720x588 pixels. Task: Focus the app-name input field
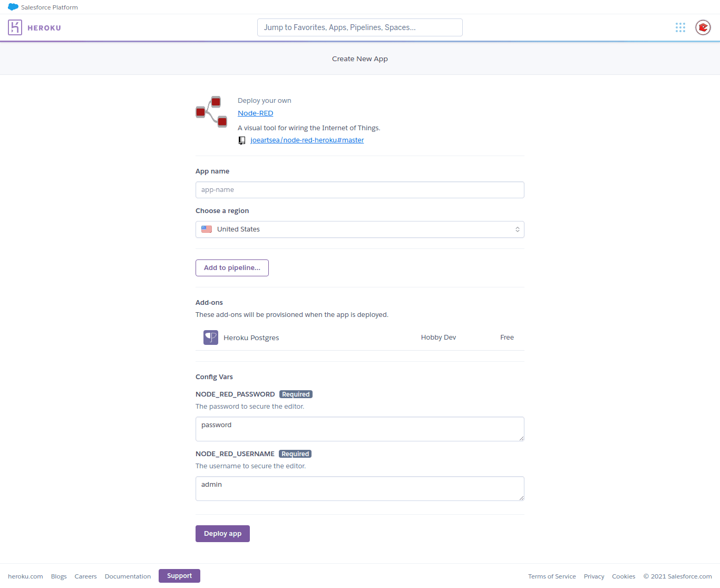coord(360,190)
